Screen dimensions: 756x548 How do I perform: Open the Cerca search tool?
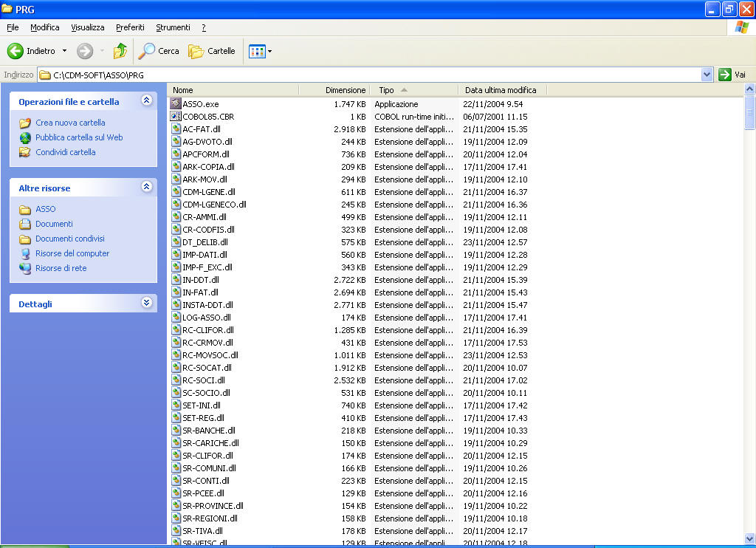point(159,51)
